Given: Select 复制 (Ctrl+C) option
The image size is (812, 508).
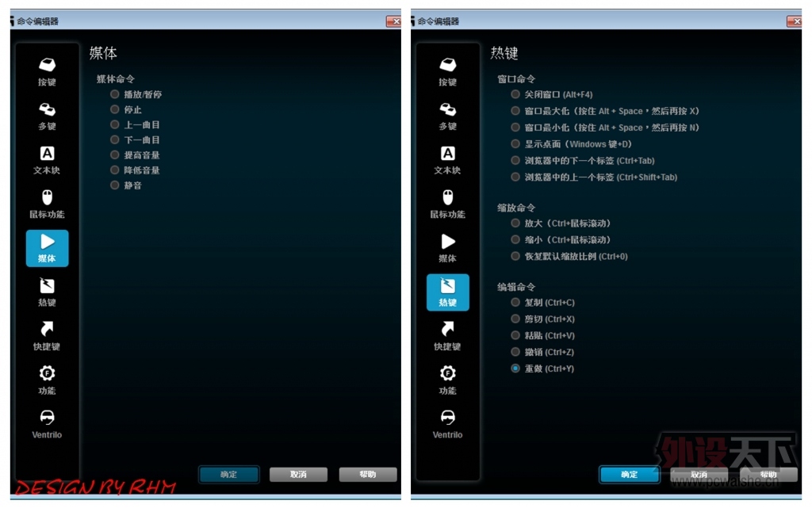Looking at the screenshot, I should (x=515, y=302).
